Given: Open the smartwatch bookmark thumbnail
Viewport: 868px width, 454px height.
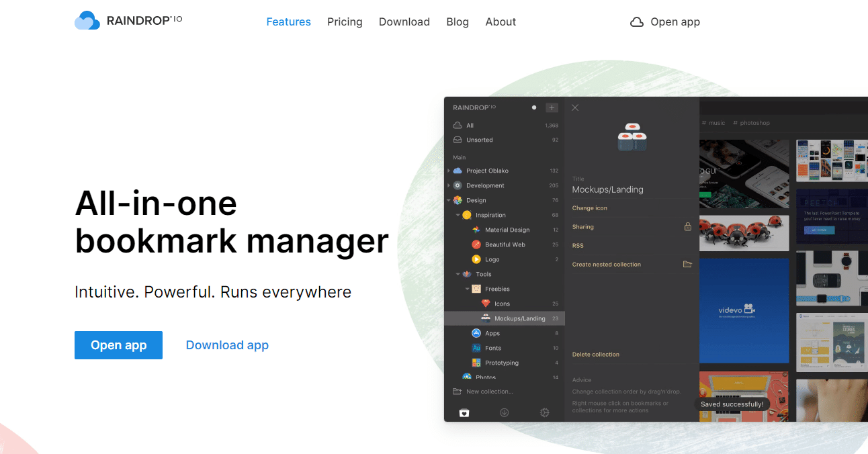Looking at the screenshot, I should click(x=832, y=279).
